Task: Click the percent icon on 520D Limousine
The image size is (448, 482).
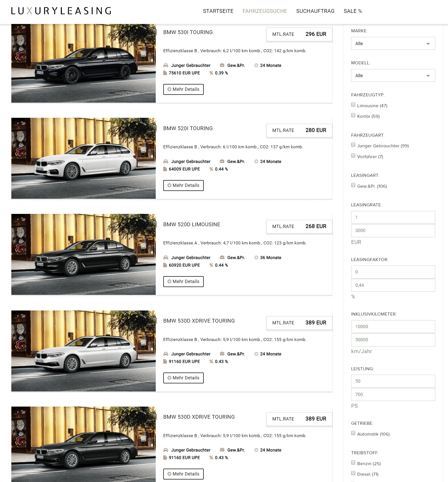Action: pyautogui.click(x=211, y=265)
